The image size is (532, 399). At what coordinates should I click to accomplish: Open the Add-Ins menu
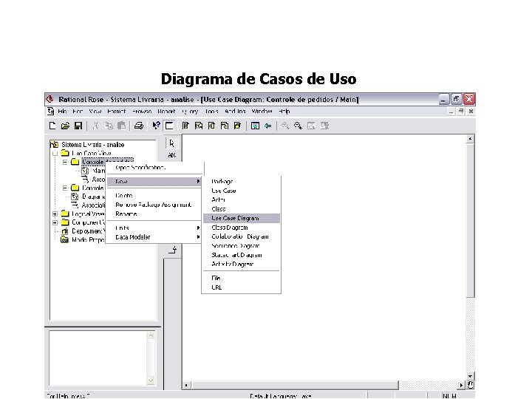click(x=235, y=112)
